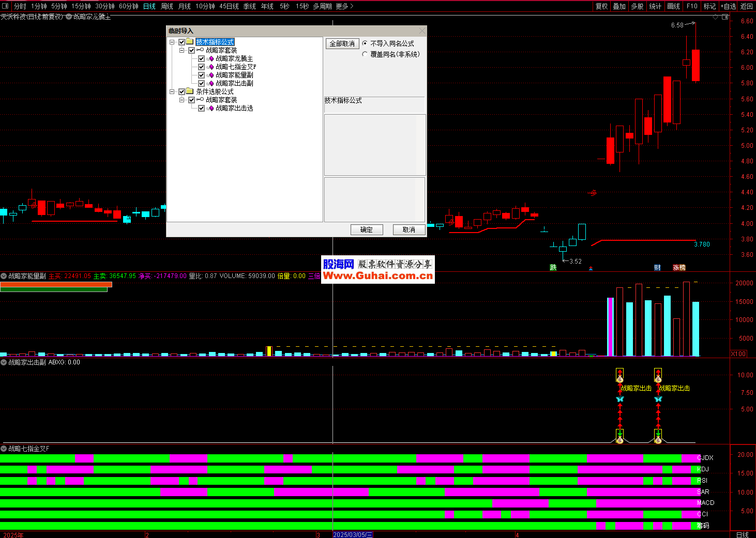Click the red 涨榜 marker below the chart
The height and width of the screenshot is (538, 756).
pyautogui.click(x=679, y=267)
